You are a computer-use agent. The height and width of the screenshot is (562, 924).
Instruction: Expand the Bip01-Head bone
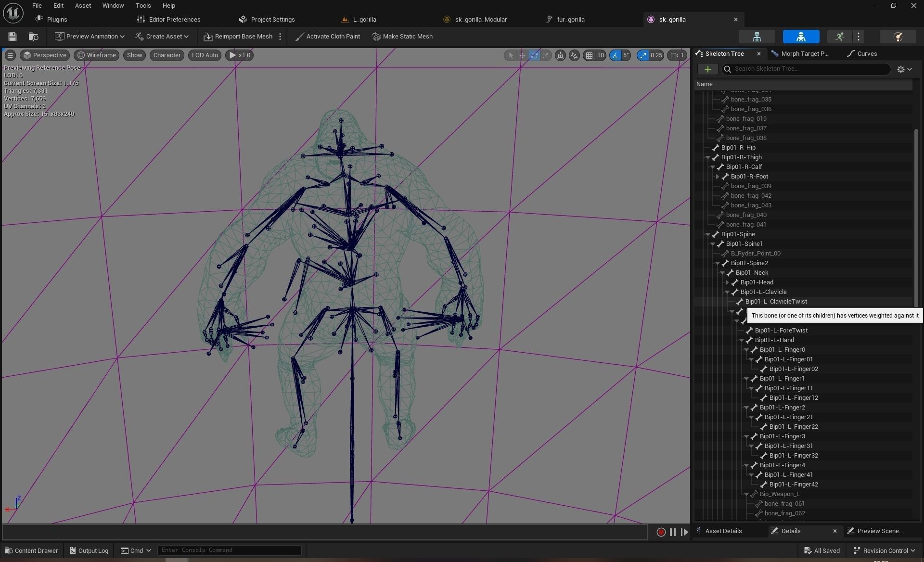point(727,282)
